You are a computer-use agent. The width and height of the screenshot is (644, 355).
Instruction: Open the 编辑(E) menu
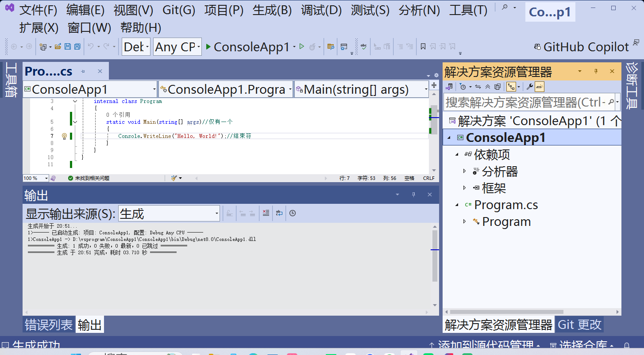(85, 10)
